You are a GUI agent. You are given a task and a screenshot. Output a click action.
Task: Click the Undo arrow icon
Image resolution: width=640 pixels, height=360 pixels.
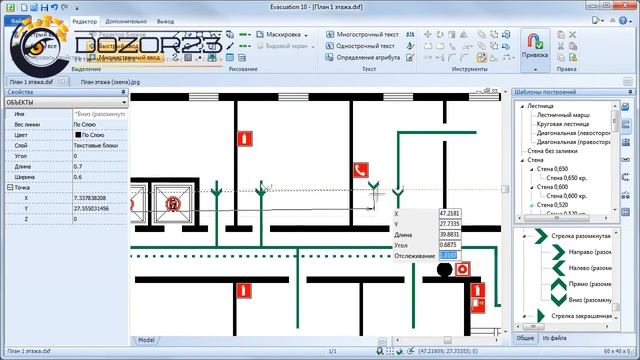pyautogui.click(x=54, y=7)
